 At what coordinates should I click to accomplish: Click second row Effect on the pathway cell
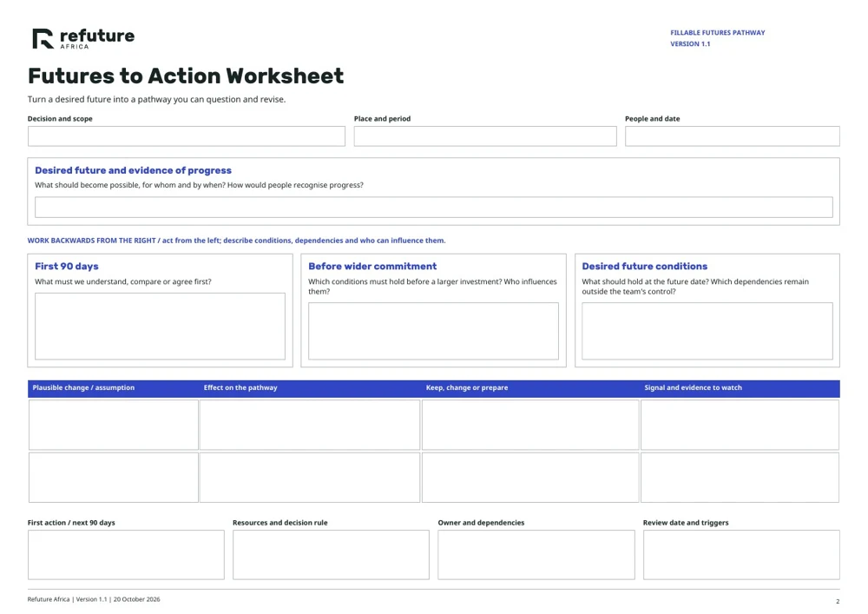[x=310, y=478]
